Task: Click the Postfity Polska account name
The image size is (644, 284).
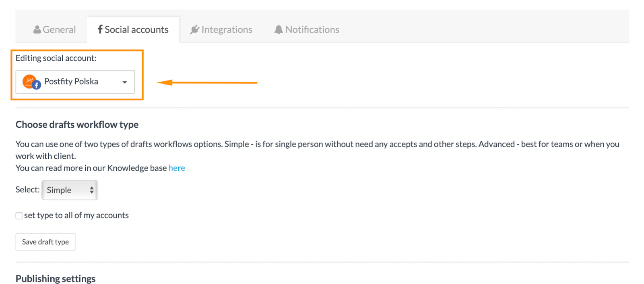Action: (x=71, y=81)
